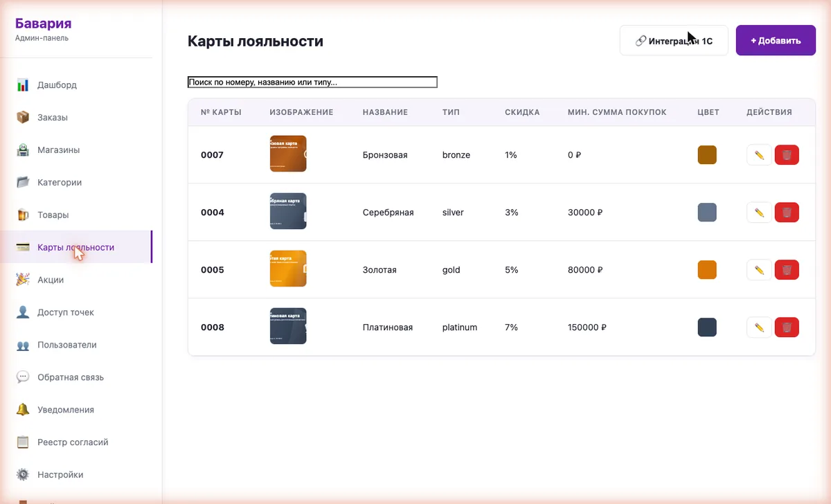This screenshot has width=831, height=504.
Task: Open the Дашборд section
Action: pos(76,85)
